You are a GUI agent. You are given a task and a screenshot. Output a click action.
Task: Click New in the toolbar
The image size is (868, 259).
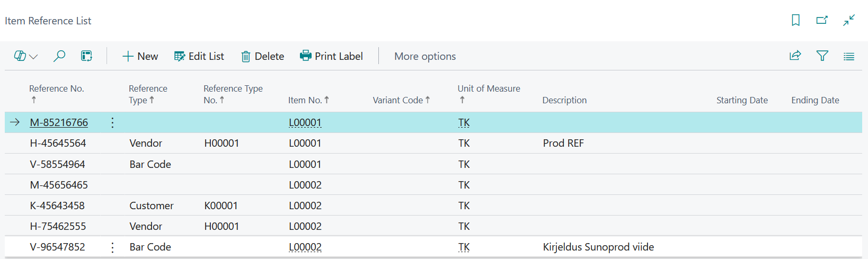click(x=140, y=56)
